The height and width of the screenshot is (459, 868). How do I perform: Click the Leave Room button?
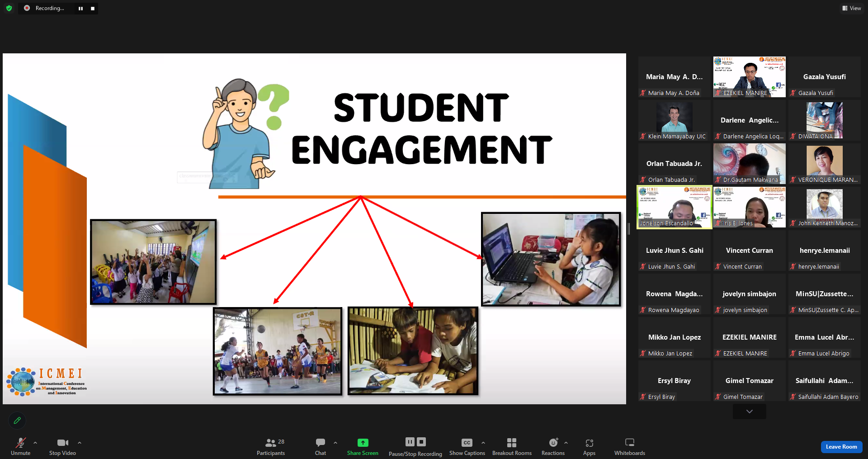coord(841,447)
